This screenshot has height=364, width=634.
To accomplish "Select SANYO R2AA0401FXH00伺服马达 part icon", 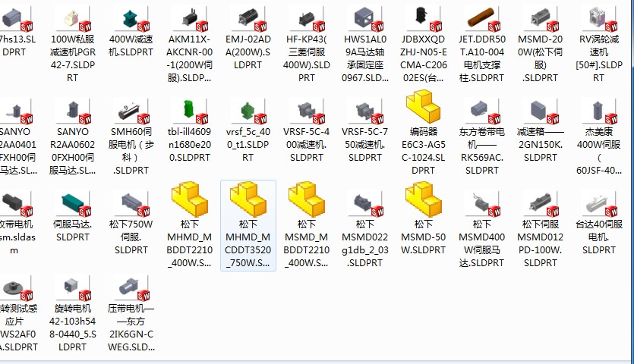I will [x=16, y=111].
